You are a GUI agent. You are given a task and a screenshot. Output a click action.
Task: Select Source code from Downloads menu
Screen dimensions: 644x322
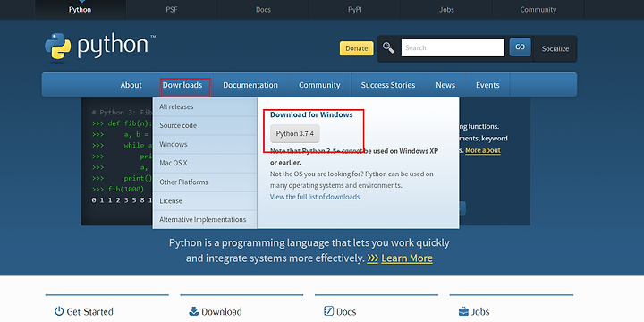205,126
